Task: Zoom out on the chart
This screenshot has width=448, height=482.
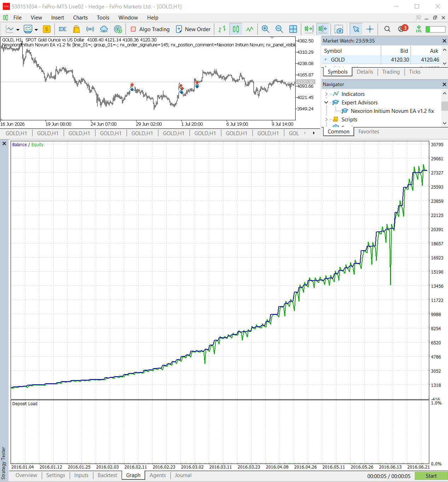Action: 279,29
